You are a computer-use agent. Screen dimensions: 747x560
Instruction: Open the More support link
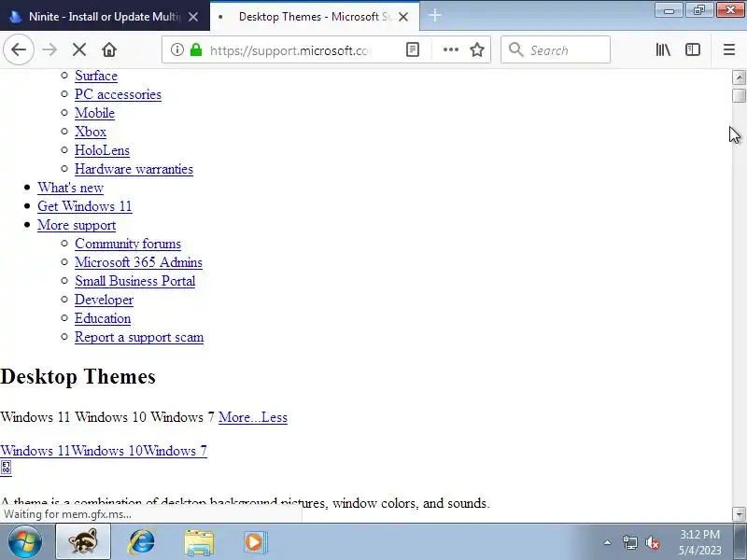[77, 225]
